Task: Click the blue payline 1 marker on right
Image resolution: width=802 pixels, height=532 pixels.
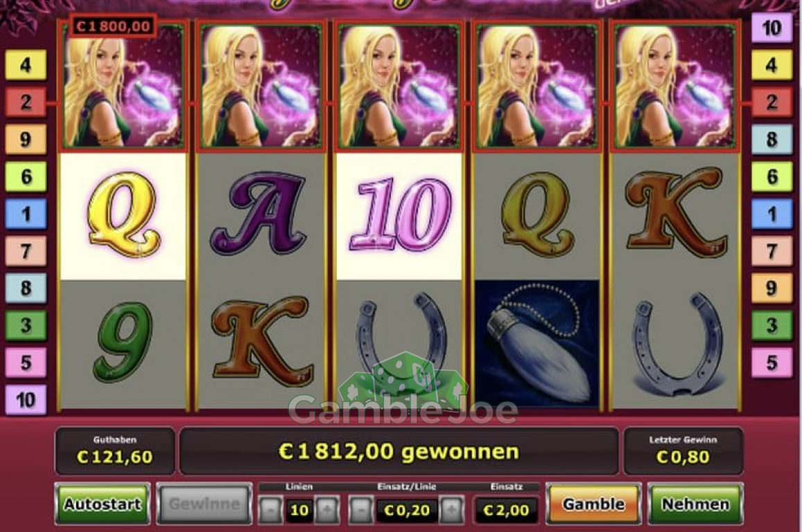Action: click(772, 213)
